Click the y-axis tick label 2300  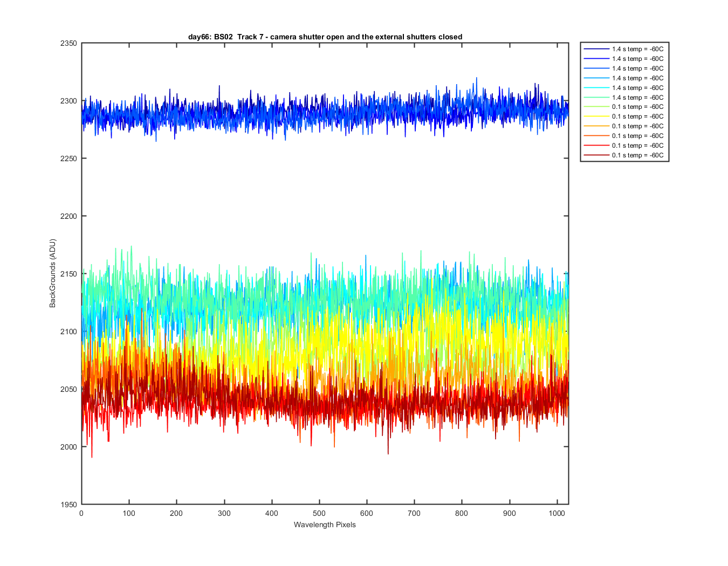[68, 101]
